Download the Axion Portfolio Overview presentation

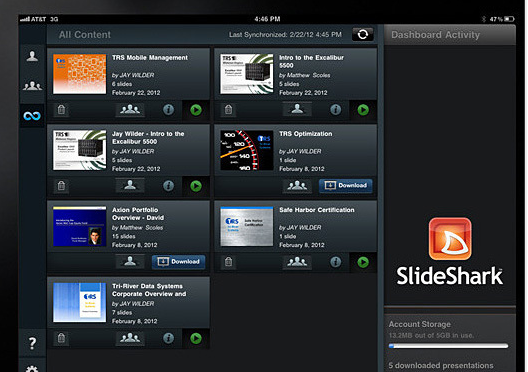point(178,262)
